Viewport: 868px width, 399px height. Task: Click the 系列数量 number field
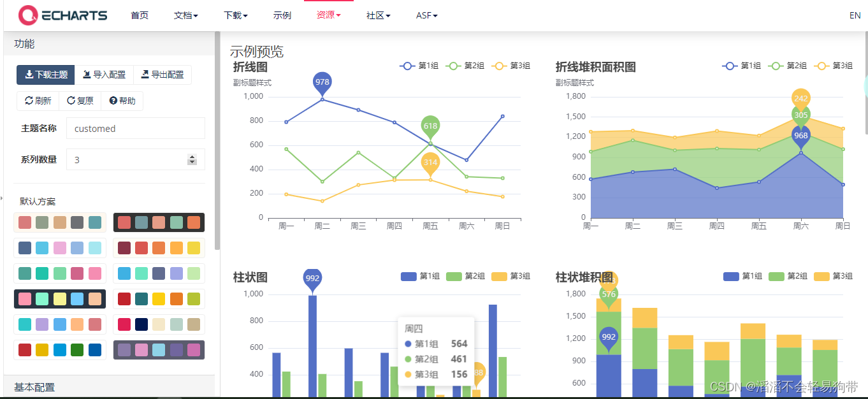[x=136, y=159]
